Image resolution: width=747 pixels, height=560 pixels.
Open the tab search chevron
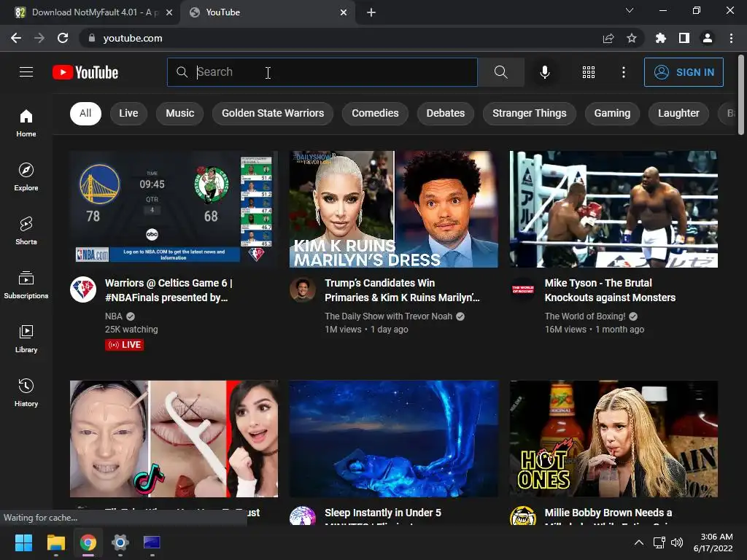[x=630, y=10]
